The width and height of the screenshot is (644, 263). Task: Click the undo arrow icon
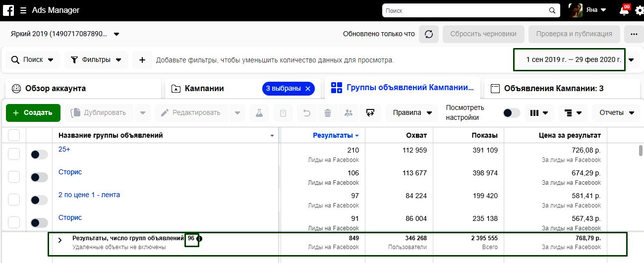pyautogui.click(x=307, y=113)
